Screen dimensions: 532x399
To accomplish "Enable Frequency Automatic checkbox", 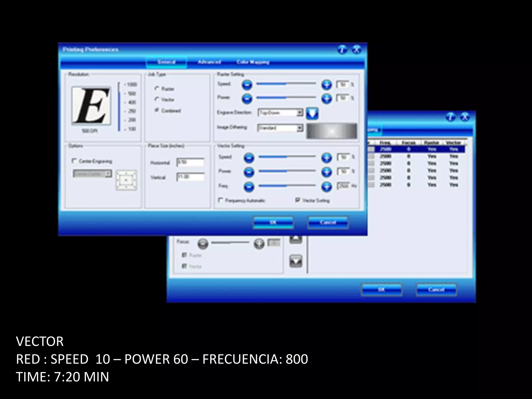I will [x=221, y=200].
